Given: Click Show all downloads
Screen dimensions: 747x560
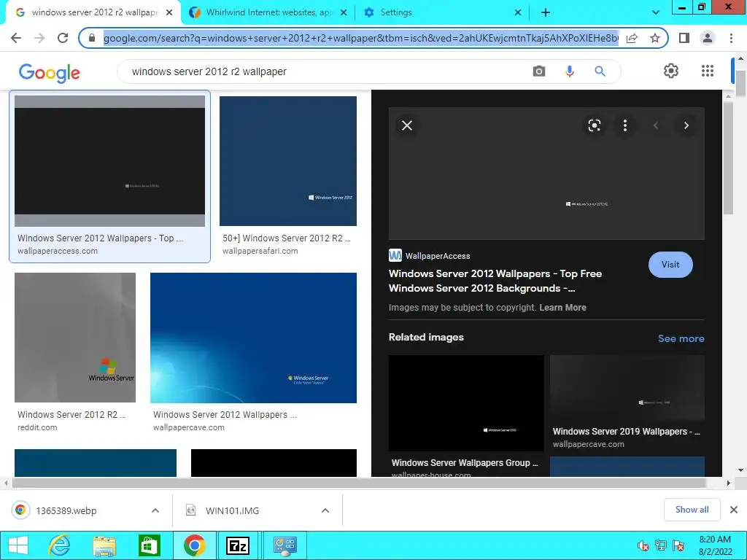Looking at the screenshot, I should 692,510.
